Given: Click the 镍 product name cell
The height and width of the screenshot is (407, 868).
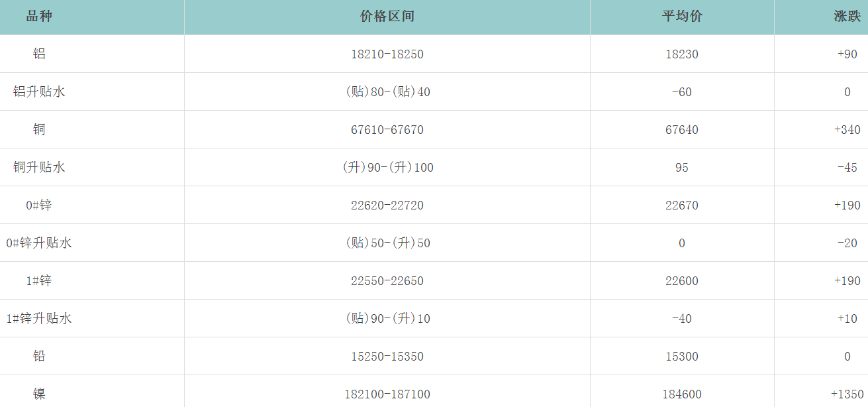Looking at the screenshot, I should [x=39, y=394].
